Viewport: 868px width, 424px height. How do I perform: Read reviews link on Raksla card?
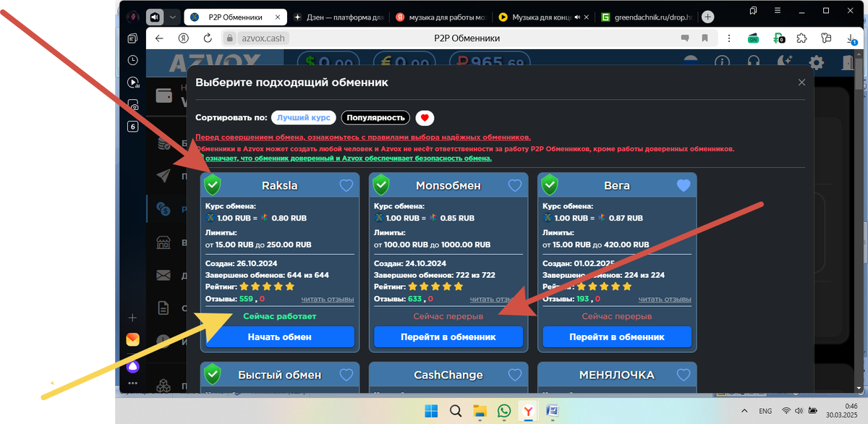tap(328, 299)
